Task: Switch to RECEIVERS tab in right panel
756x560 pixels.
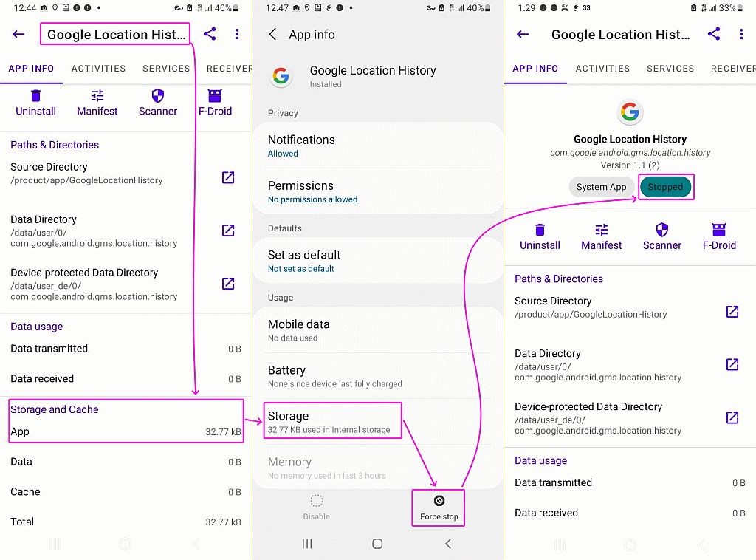Action: [733, 69]
